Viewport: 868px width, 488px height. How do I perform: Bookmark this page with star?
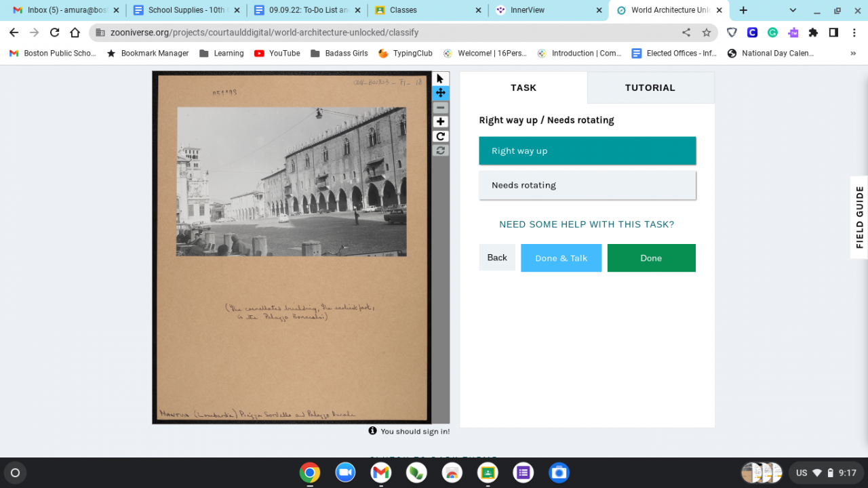[707, 33]
